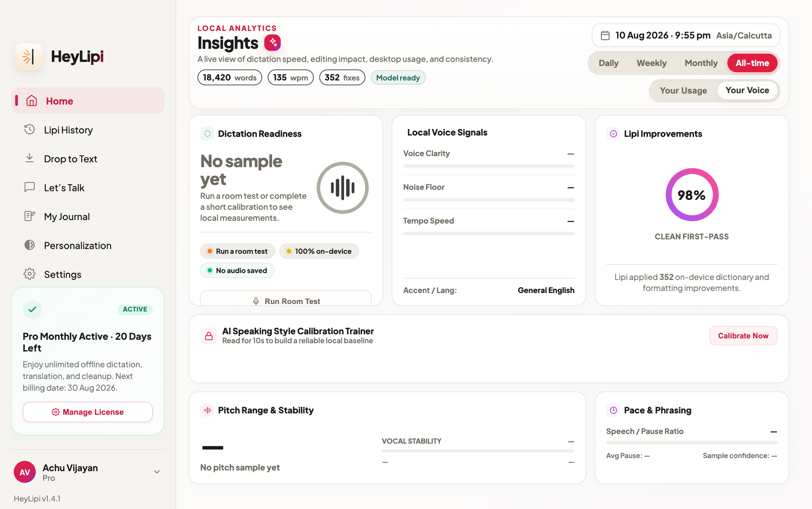Viewport: 812px width, 509px height.
Task: Click the My Journal notebook icon
Action: (x=30, y=216)
